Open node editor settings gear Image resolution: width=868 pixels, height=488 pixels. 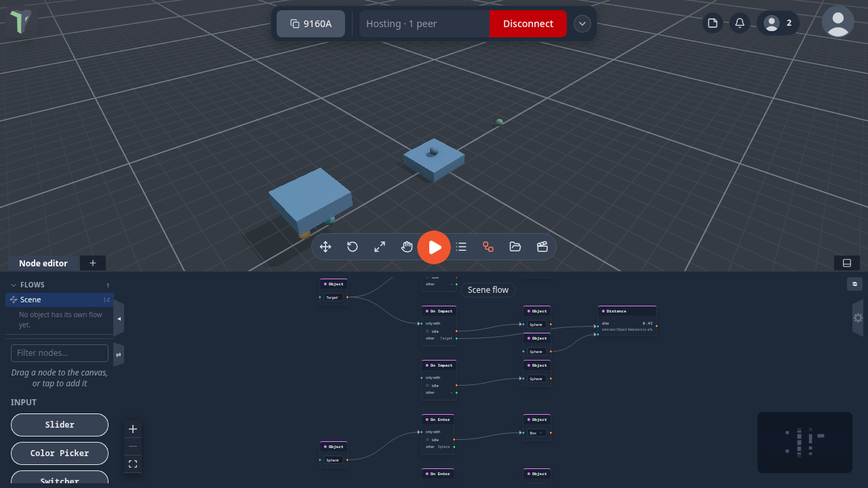tap(858, 318)
